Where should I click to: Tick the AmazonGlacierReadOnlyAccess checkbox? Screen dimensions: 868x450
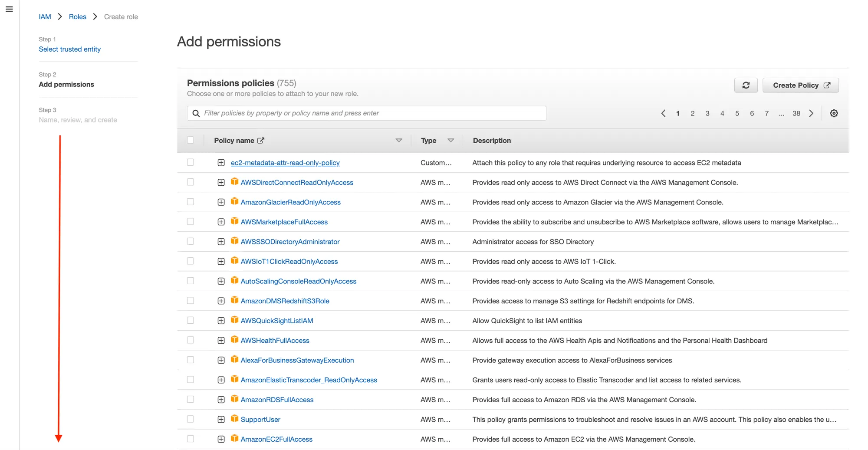[x=191, y=202]
